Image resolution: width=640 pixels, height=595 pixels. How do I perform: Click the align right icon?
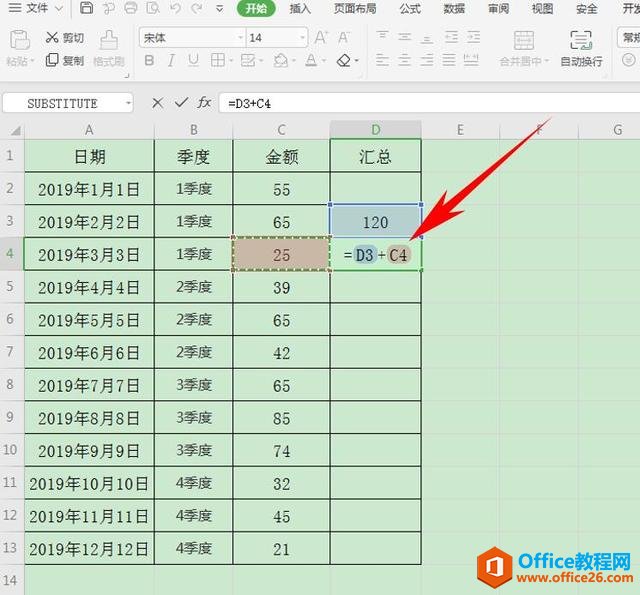tap(427, 61)
